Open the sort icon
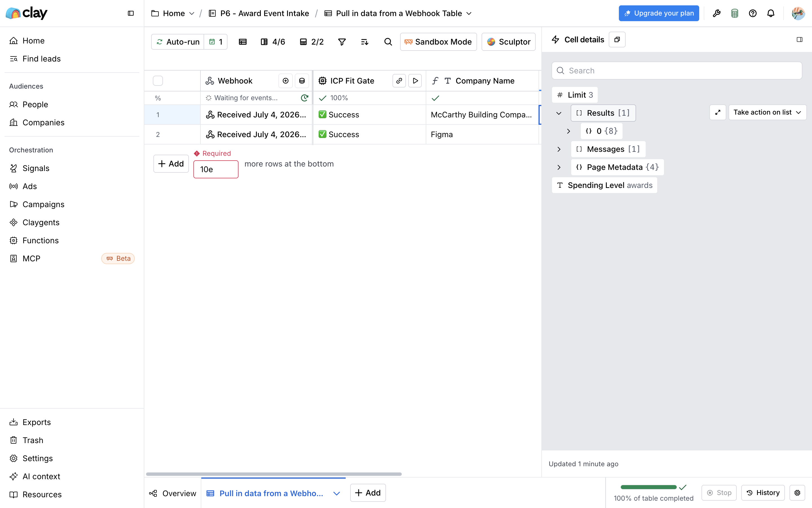Viewport: 812px width, 508px height. pos(364,42)
